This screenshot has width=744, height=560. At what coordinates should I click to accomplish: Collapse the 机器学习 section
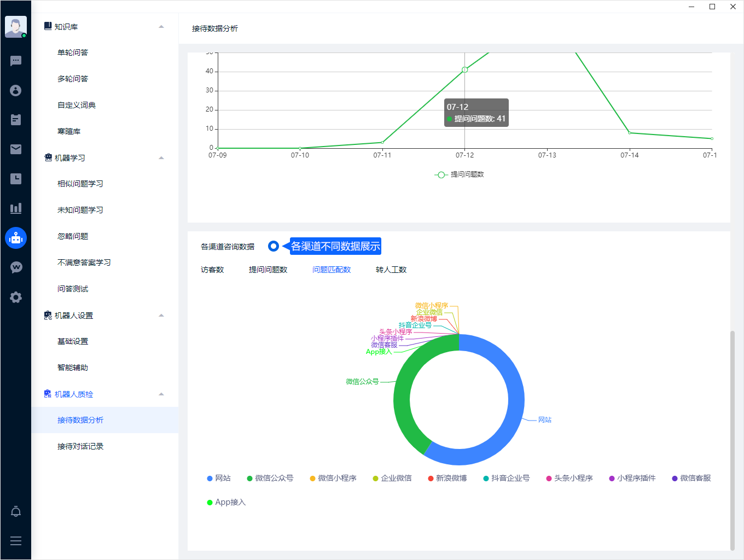(161, 158)
